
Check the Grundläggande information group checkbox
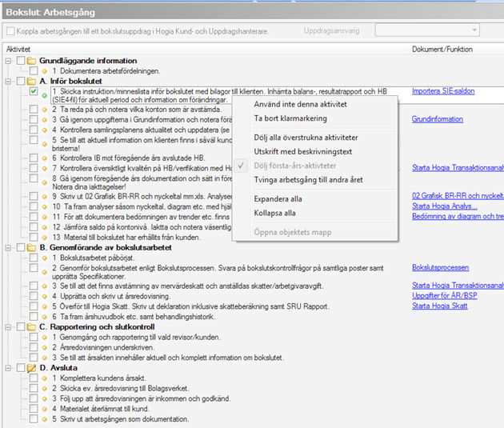pos(21,61)
